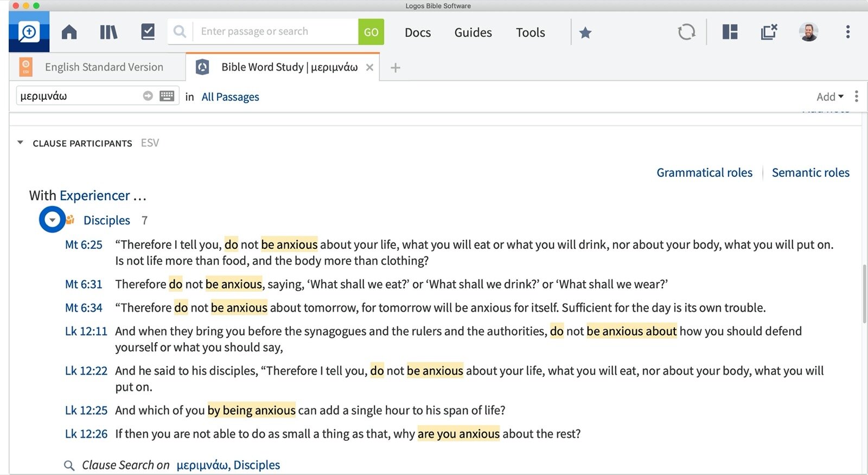The width and height of the screenshot is (868, 475).
Task: Open verse reference Lk 12:22
Action: coord(86,370)
